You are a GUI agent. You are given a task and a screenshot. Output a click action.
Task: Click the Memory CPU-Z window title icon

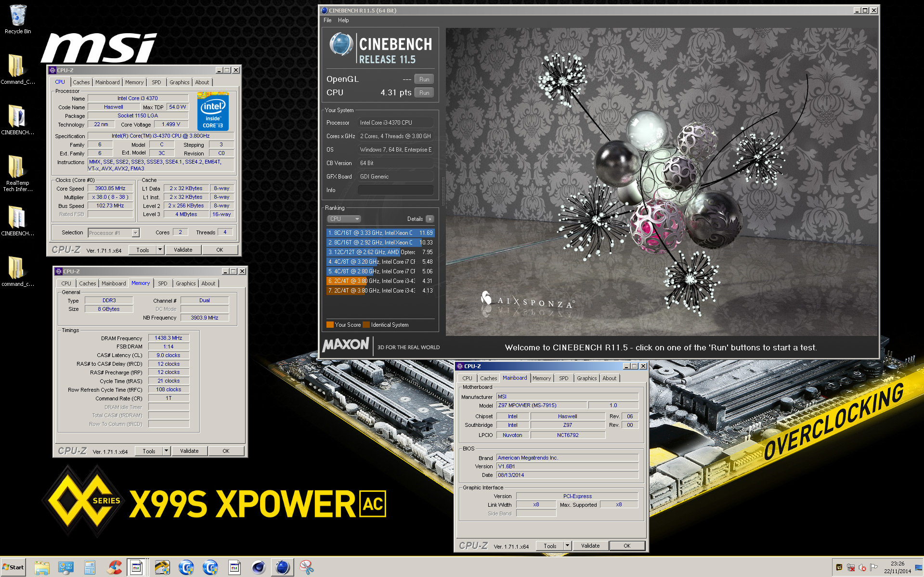click(x=59, y=271)
